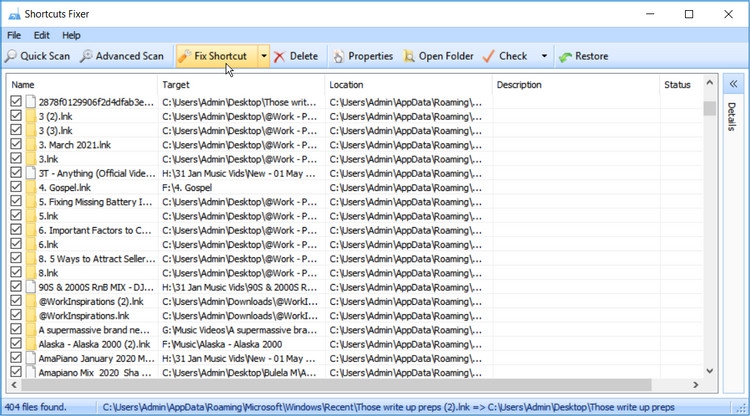Click '404 files found.' status text
The height and width of the screenshot is (416, 750).
tap(35, 407)
